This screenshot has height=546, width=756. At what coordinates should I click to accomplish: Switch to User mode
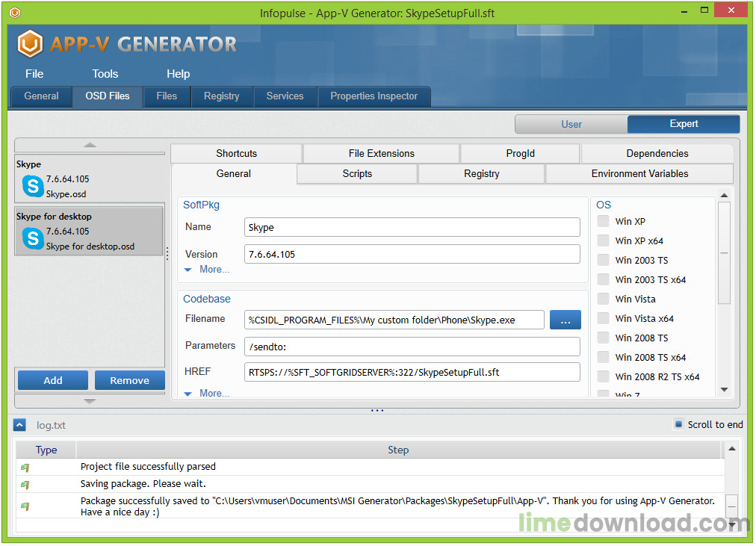[571, 124]
